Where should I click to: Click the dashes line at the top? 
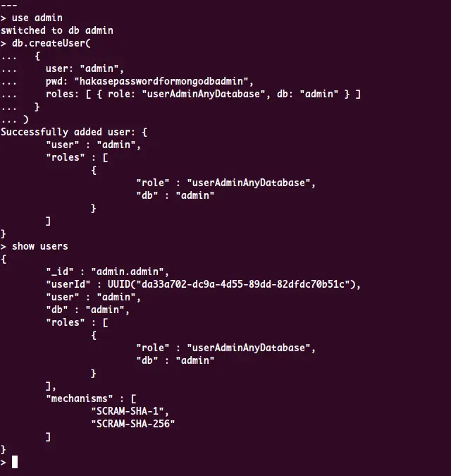[8, 4]
